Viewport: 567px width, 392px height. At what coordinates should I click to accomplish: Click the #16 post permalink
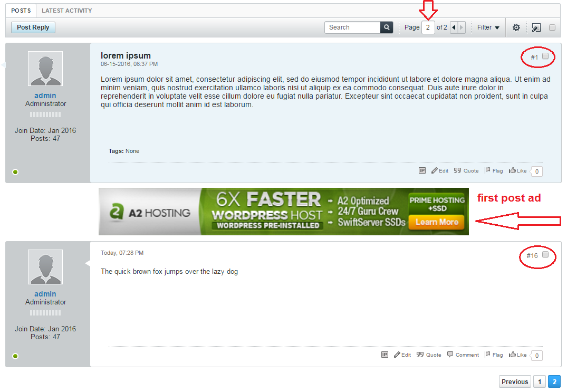tap(532, 256)
